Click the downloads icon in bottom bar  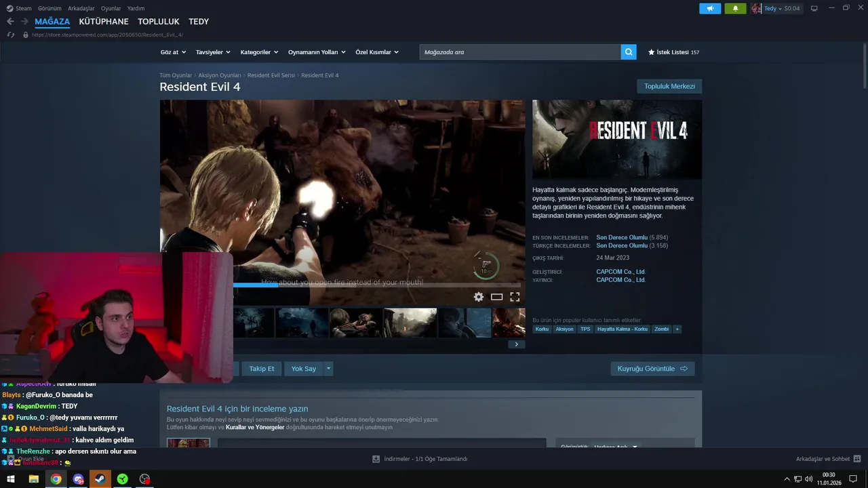click(x=376, y=459)
